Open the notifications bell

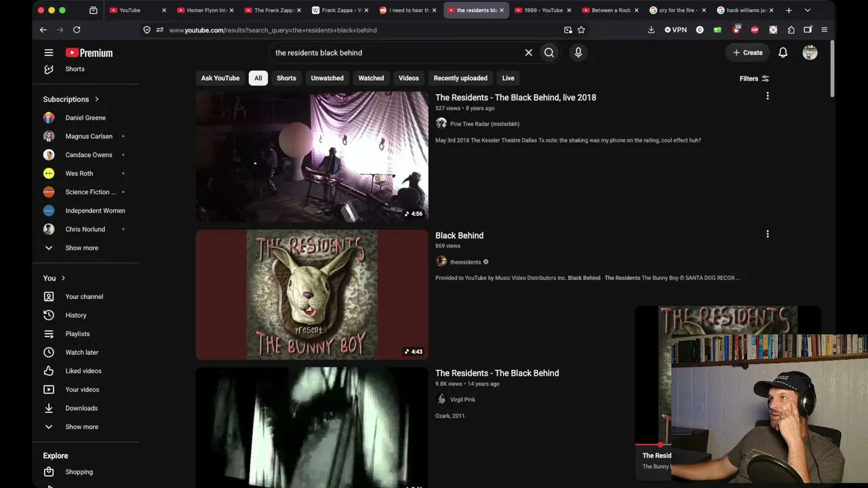coord(783,53)
